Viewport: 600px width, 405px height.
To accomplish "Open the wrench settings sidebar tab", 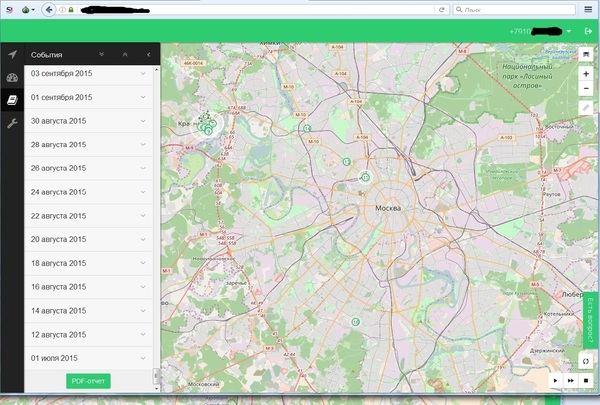I will (12, 123).
